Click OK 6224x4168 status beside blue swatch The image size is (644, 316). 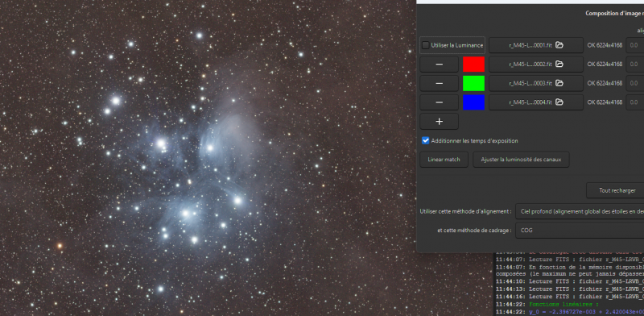[x=605, y=102]
